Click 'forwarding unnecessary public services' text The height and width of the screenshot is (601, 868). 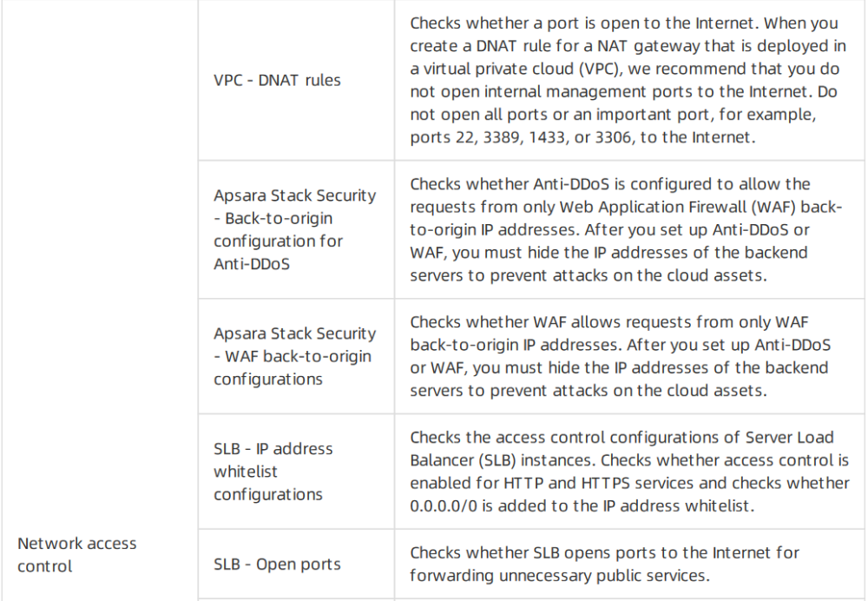pos(560,576)
